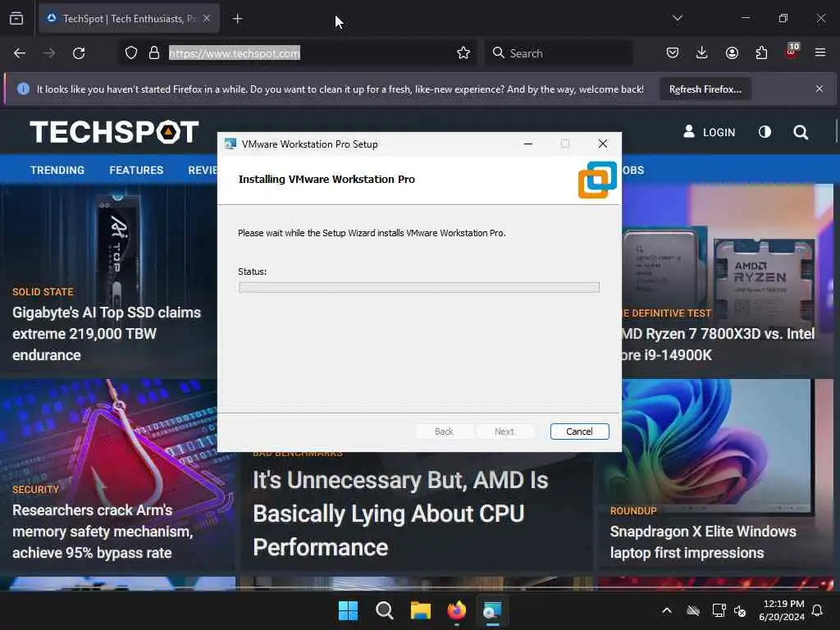Switch to Firefox in the taskbar
The height and width of the screenshot is (630, 840).
pos(456,610)
